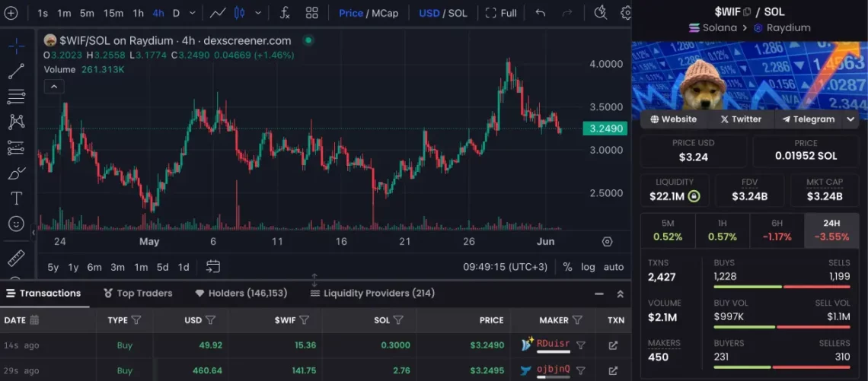The image size is (868, 381).
Task: Toggle auto scale mode
Action: click(x=614, y=267)
